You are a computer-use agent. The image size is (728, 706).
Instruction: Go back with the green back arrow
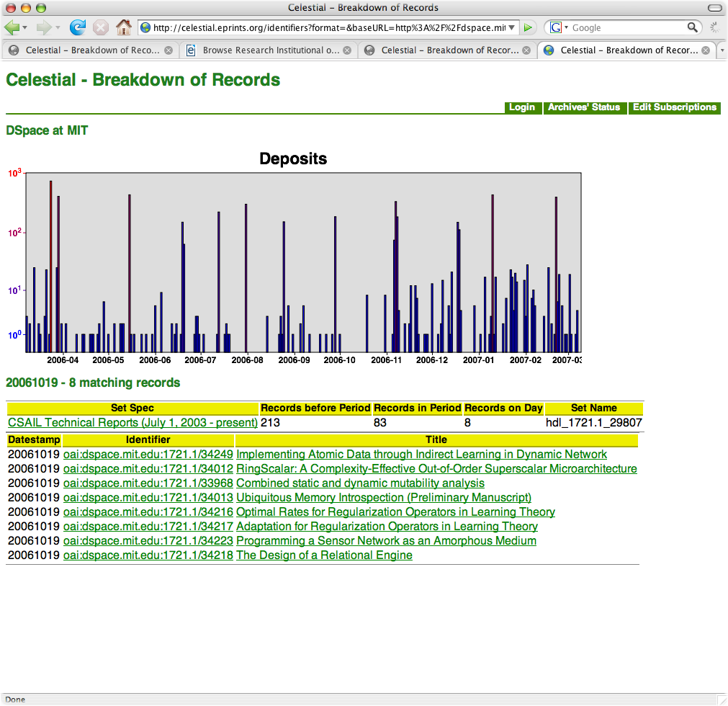tap(12, 27)
